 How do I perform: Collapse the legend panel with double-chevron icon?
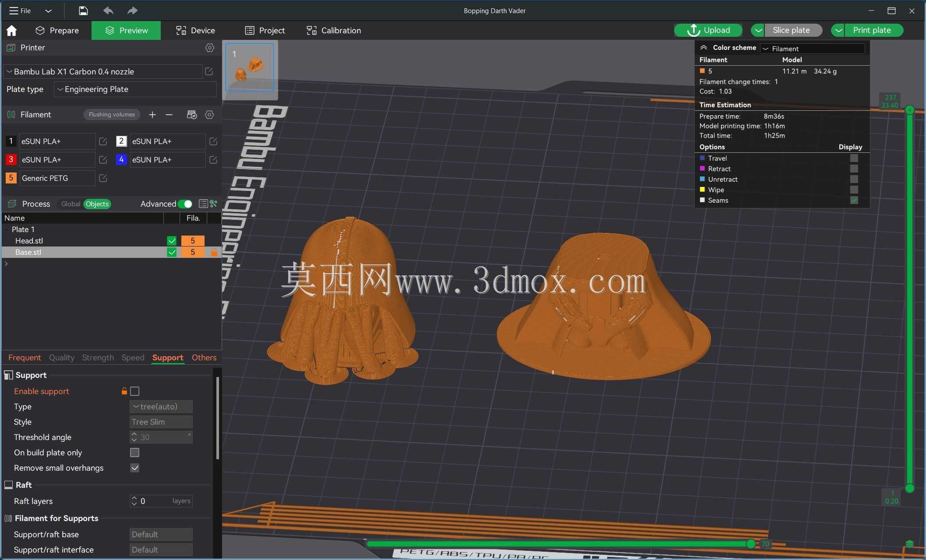click(703, 48)
